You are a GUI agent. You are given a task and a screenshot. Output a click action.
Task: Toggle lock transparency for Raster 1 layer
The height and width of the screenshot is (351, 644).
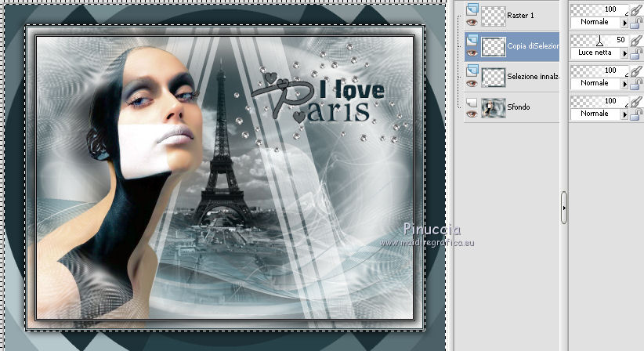pos(636,23)
